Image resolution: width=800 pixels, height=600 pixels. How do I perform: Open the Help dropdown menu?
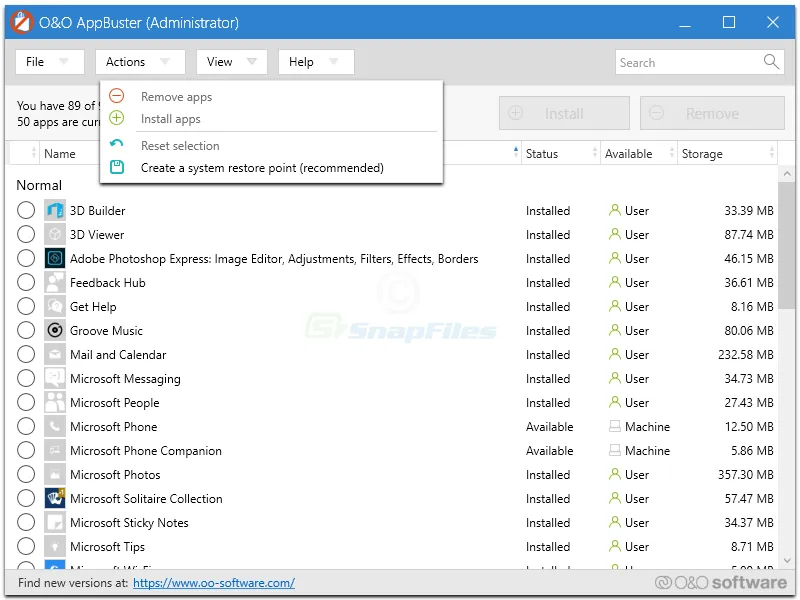pyautogui.click(x=316, y=62)
